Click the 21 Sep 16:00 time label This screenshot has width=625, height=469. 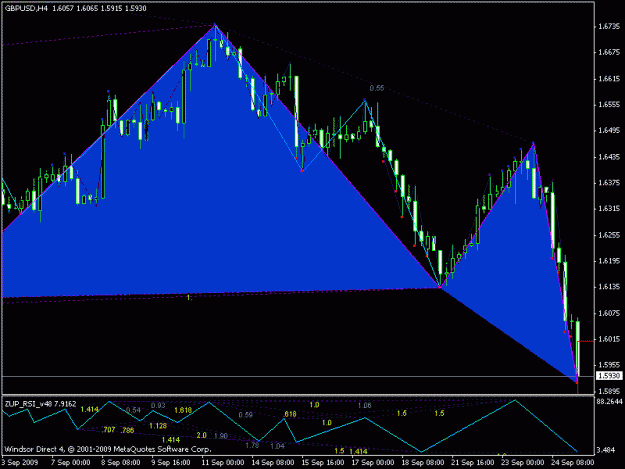tap(473, 463)
